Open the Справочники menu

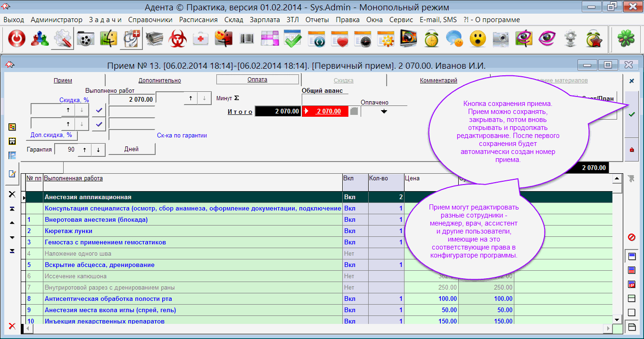coord(150,20)
